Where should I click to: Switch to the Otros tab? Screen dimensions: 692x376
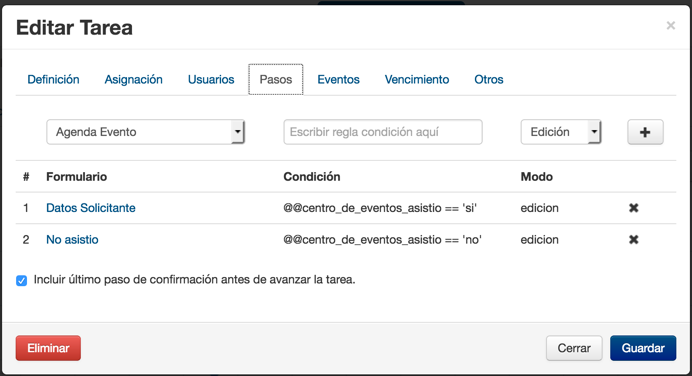pos(489,79)
